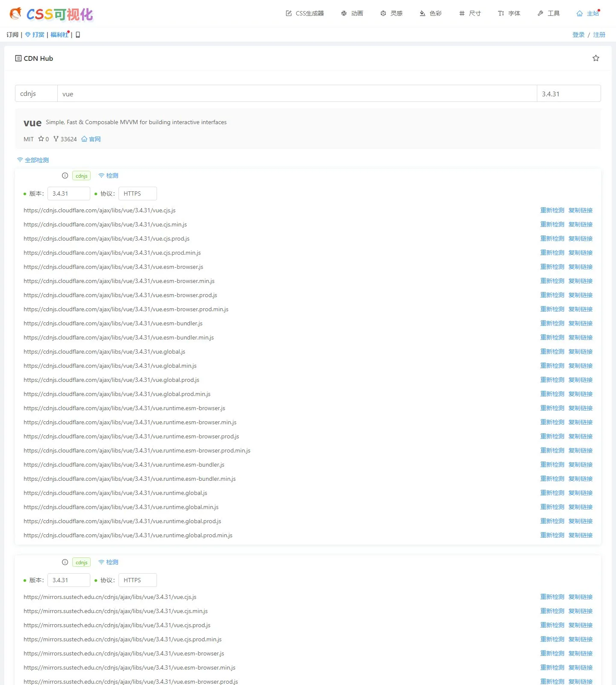Open the vue 官网 link

[91, 139]
